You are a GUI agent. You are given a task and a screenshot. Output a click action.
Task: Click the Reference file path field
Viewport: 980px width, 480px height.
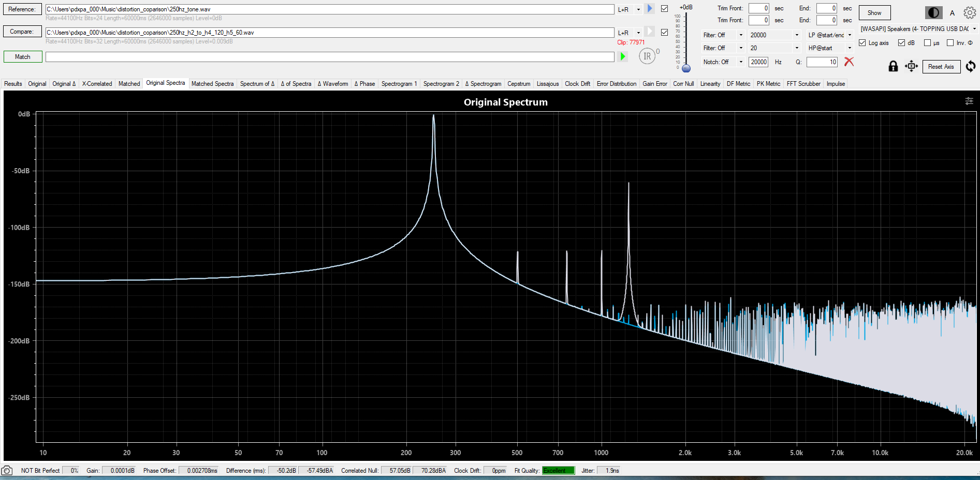coord(329,9)
